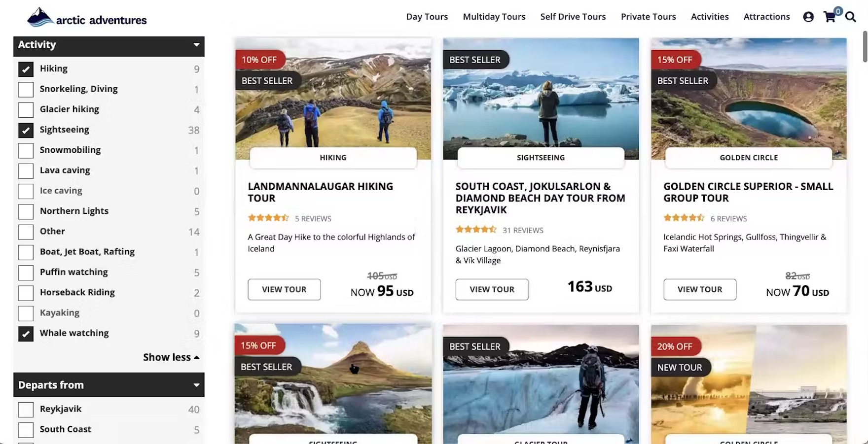Open the Self Drive Tours menu
Viewport: 868px width, 444px height.
(573, 17)
